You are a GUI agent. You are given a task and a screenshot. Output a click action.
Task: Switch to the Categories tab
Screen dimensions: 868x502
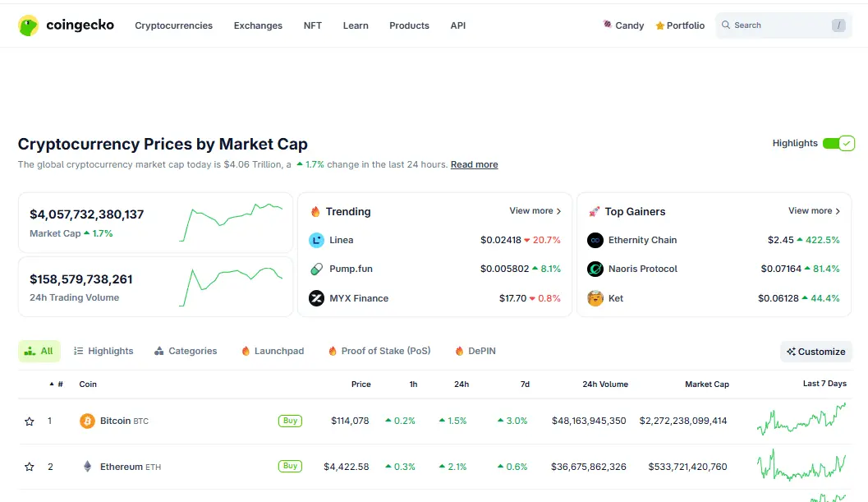pos(186,351)
